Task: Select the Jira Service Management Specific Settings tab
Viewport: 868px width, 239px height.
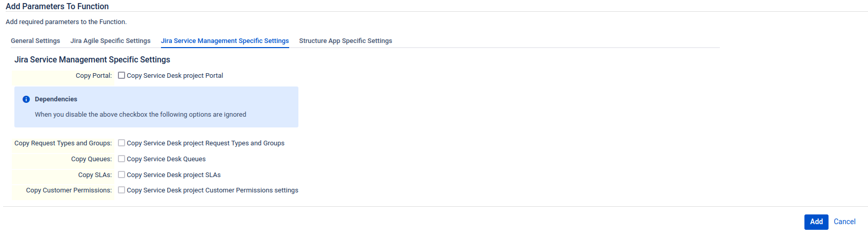Action: pos(225,41)
